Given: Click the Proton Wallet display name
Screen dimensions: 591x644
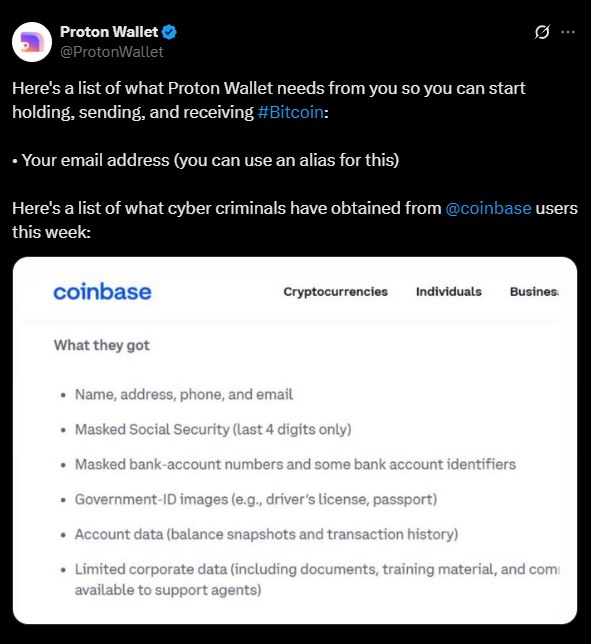Looking at the screenshot, I should point(109,32).
